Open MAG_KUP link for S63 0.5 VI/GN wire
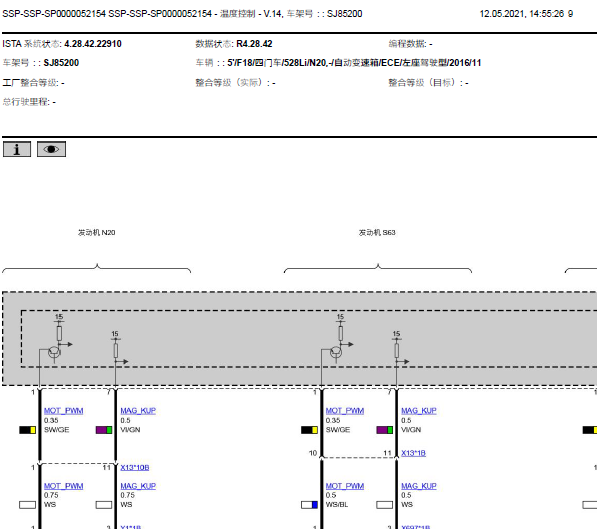 (419, 411)
